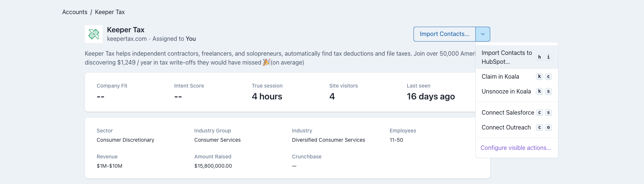Choose Connect Salesforce from actions menu
Viewport: 644px width, 184px height.
point(508,112)
